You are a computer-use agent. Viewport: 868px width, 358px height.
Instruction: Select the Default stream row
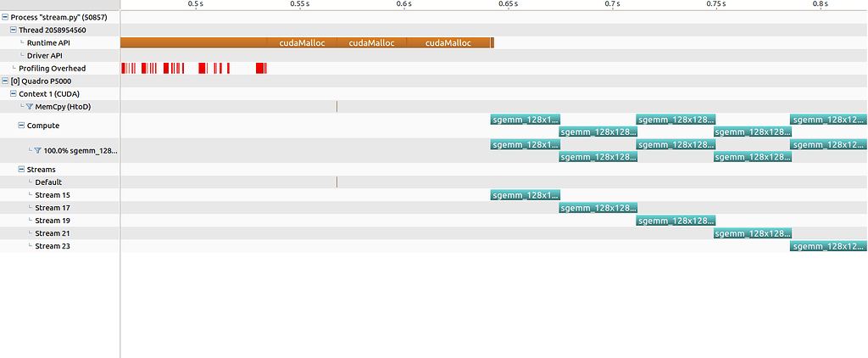tap(48, 182)
